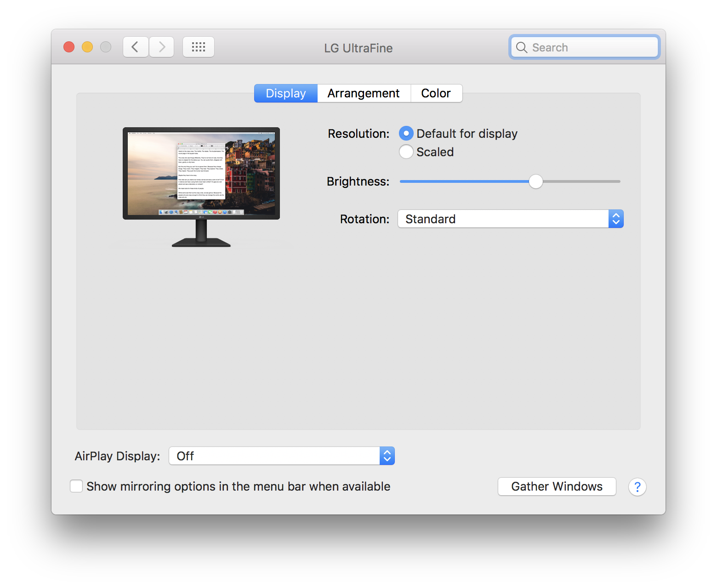The width and height of the screenshot is (717, 588).
Task: Click the magnifier icon in the search field
Action: (522, 47)
